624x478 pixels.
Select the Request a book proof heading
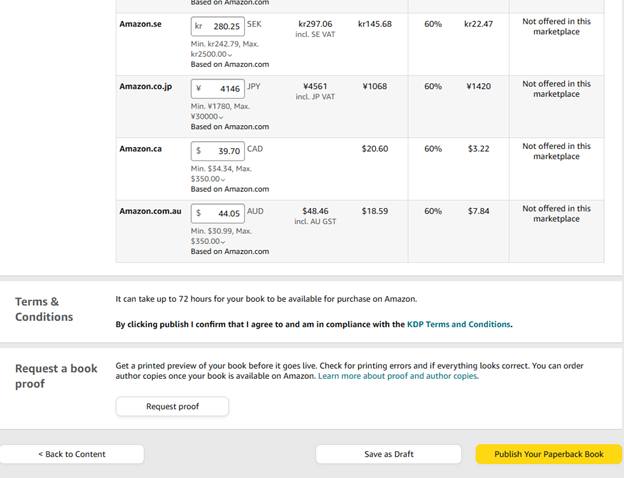(x=56, y=376)
